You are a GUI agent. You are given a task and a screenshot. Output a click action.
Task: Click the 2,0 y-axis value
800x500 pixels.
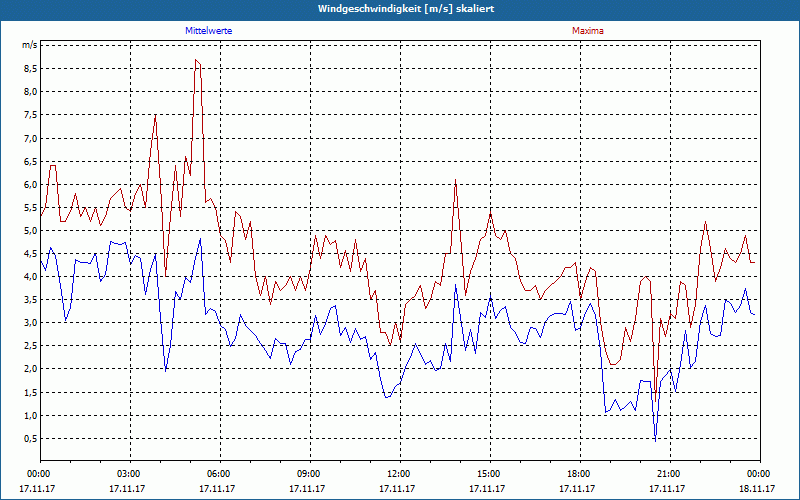tap(30, 369)
